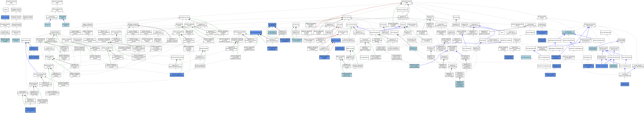Select nitrogen compound metabolic process node
This screenshot has width=644, height=113.
point(133,25)
